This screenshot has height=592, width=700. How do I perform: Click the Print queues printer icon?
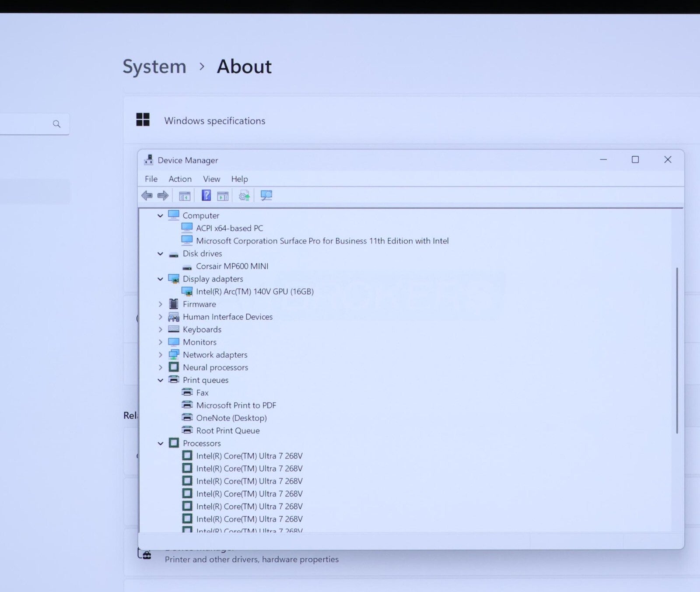pyautogui.click(x=174, y=379)
